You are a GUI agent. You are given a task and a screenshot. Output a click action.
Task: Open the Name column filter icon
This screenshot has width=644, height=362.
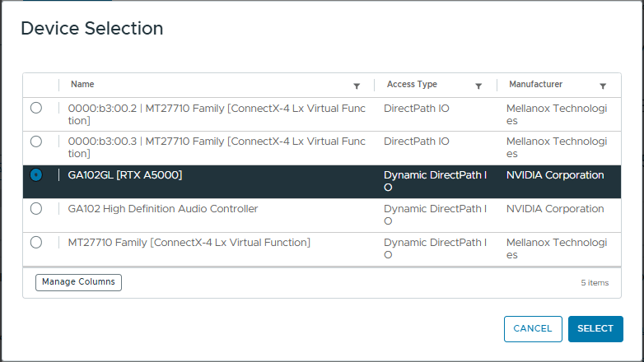(x=357, y=86)
